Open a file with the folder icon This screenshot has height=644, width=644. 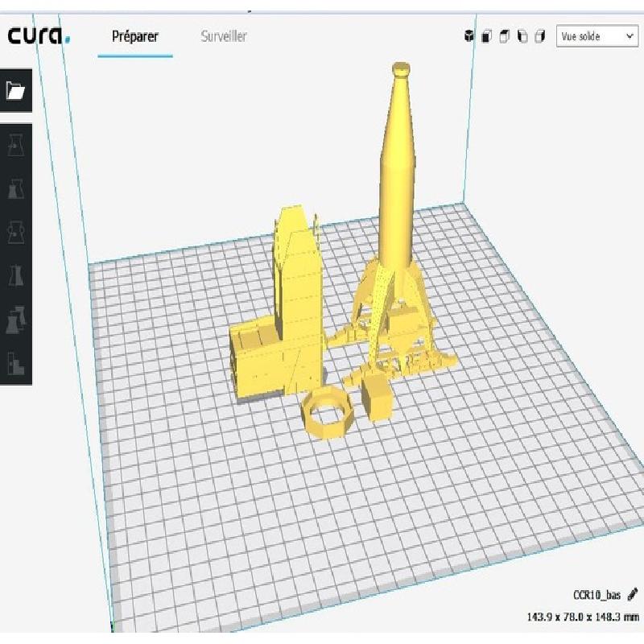[x=15, y=90]
